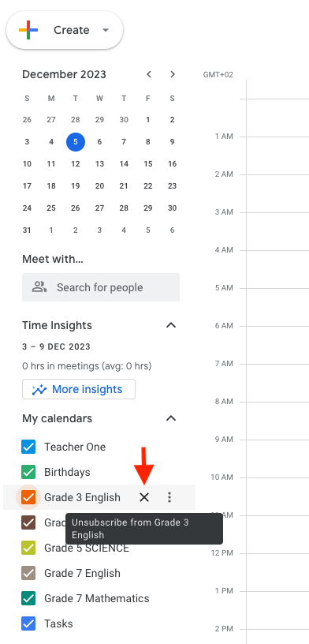Select December 15 in mini calendar

[147, 164]
